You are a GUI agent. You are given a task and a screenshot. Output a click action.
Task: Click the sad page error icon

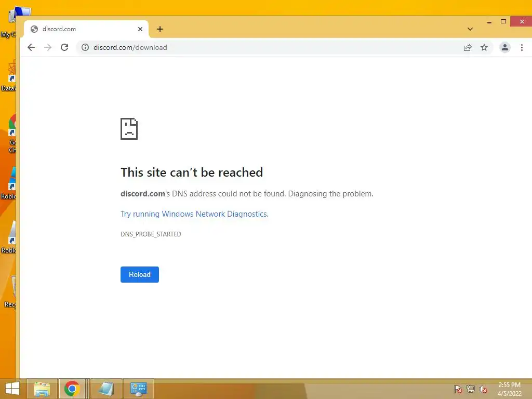[x=129, y=129]
